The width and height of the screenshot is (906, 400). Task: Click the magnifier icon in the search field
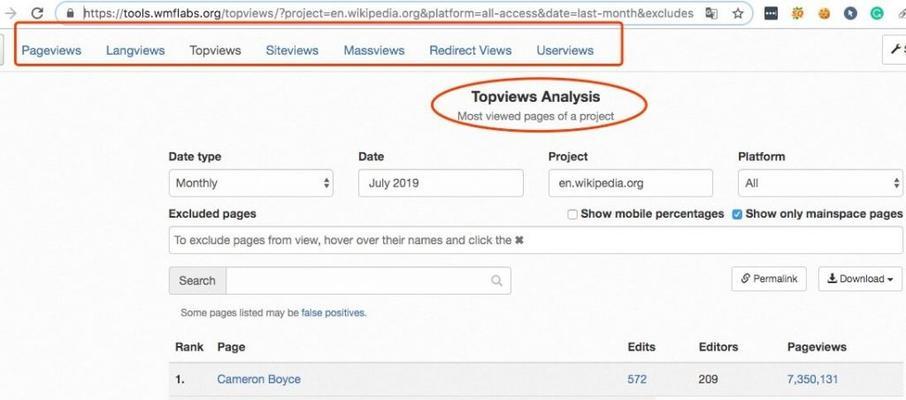tap(496, 280)
